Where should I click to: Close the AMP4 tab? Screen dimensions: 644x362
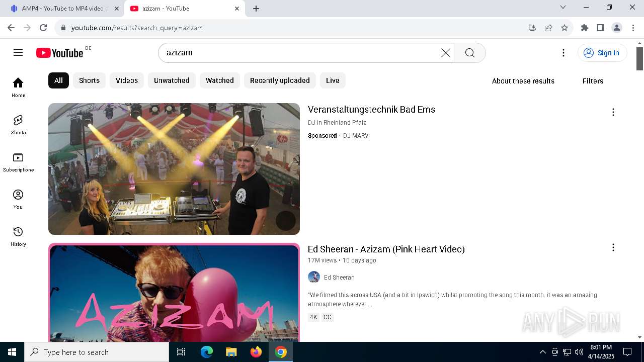pyautogui.click(x=116, y=9)
